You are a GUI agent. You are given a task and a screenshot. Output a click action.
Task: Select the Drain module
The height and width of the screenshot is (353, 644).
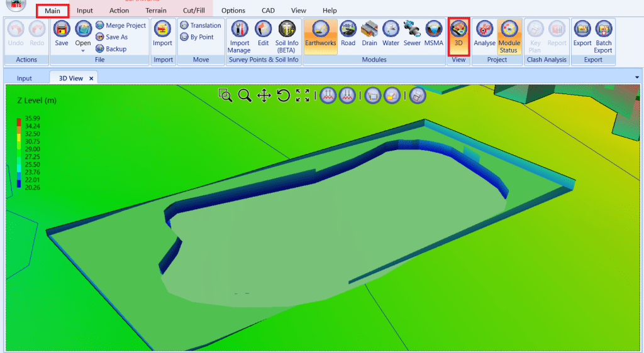369,34
